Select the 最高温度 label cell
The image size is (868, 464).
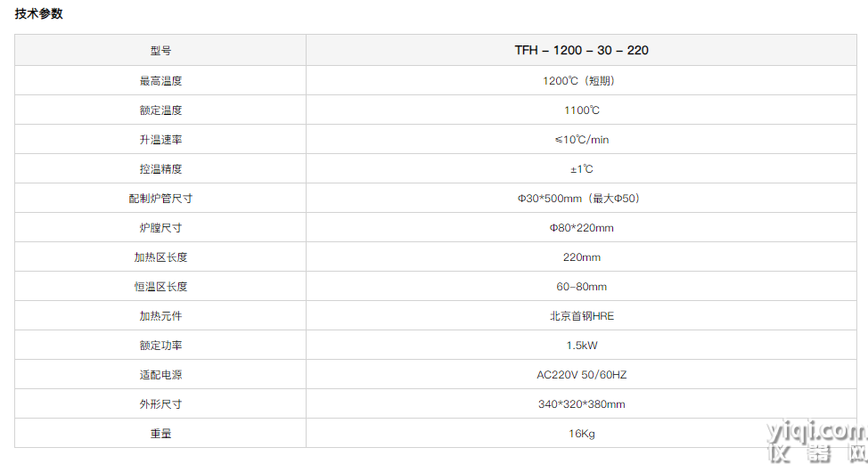[160, 81]
